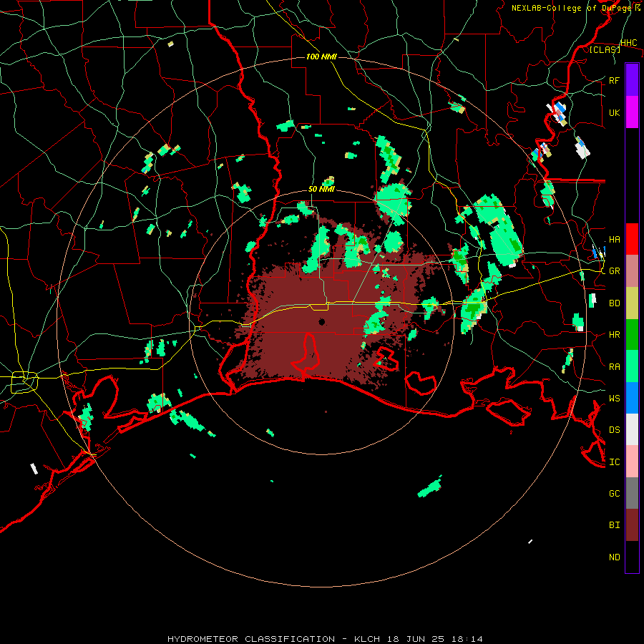Select the GR legend color block
The height and width of the screenshot is (644, 644).
(632, 270)
